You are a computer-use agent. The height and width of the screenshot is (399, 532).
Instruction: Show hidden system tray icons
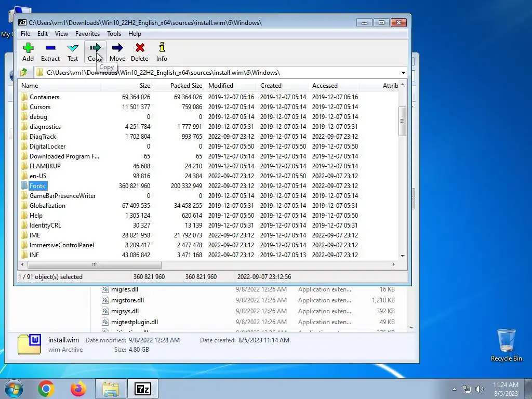454,389
